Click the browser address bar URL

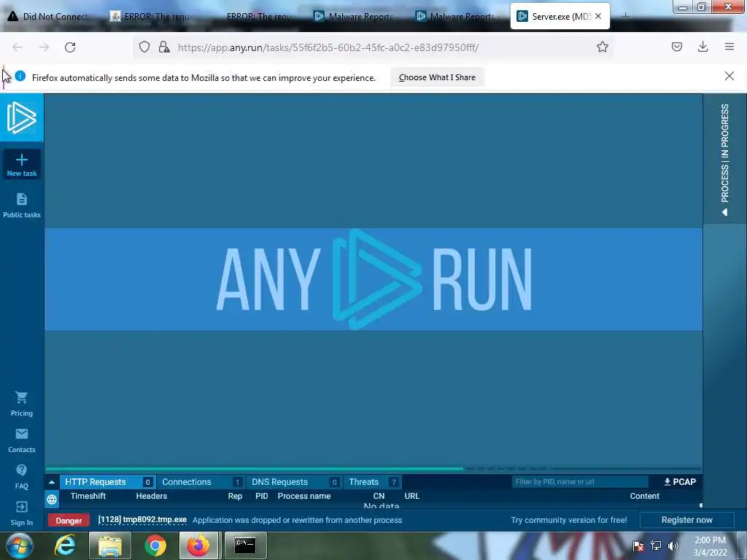(x=328, y=47)
